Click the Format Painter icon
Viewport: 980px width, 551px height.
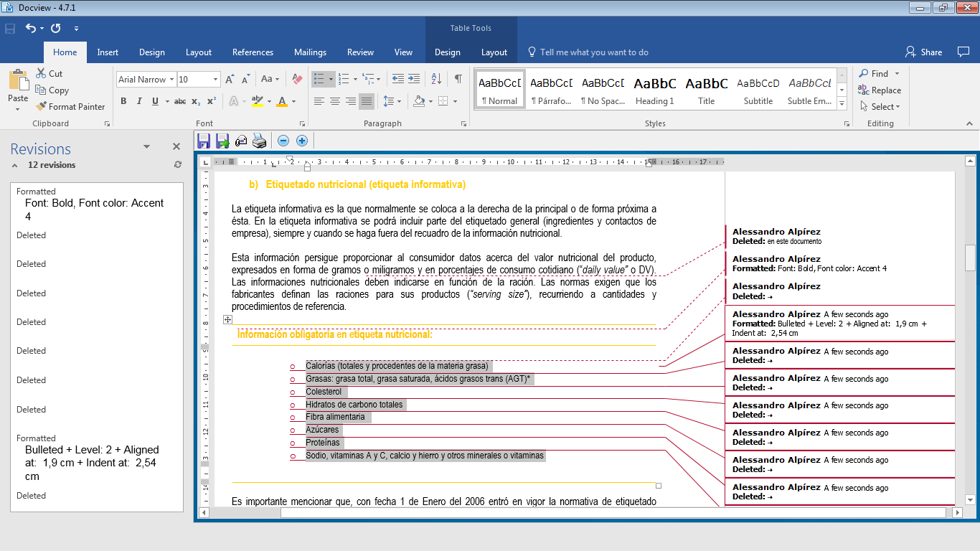pos(41,107)
